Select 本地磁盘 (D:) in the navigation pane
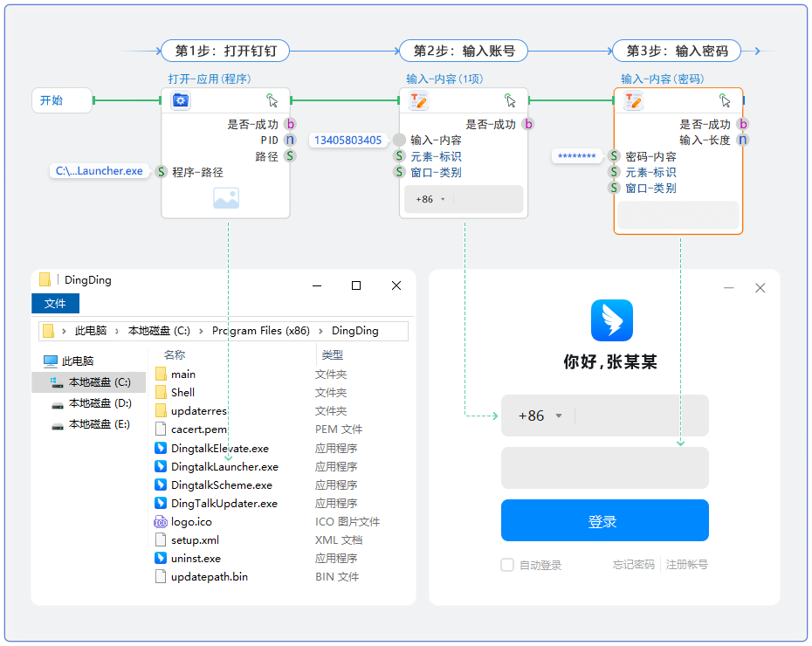Image resolution: width=812 pixels, height=646 pixels. click(100, 403)
